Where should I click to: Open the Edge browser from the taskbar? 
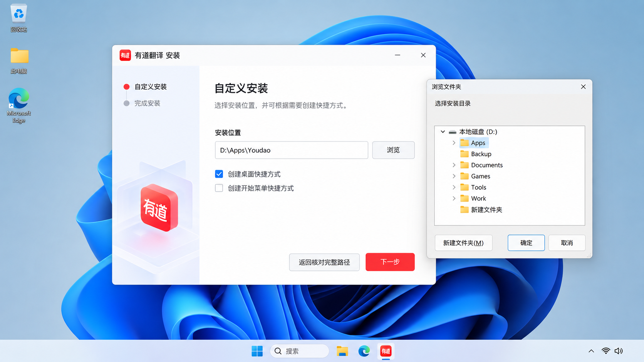pyautogui.click(x=364, y=351)
